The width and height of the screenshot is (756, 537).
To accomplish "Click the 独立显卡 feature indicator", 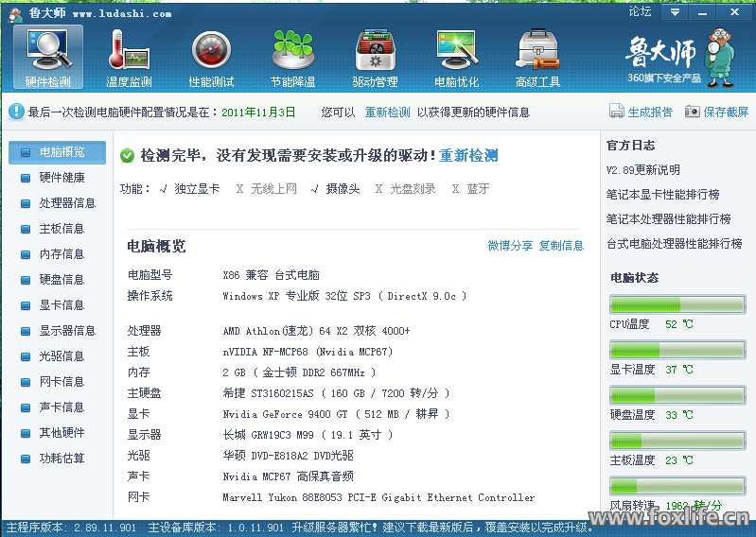I will [189, 189].
